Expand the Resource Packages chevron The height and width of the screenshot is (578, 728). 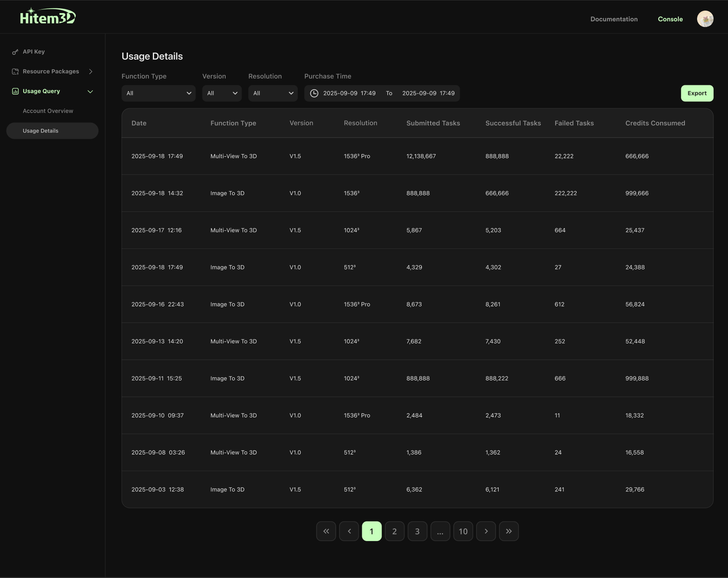90,72
